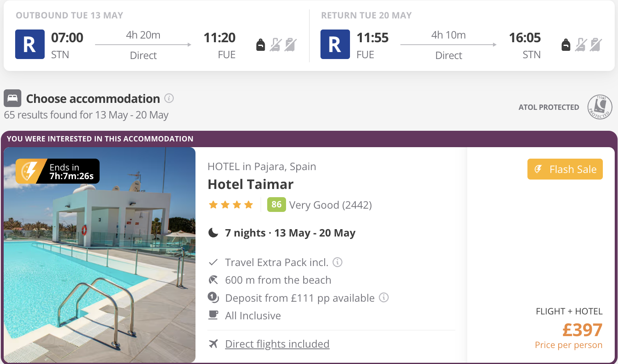Viewport: 618px width, 364px height.
Task: Click the Flash Sale badge button
Action: point(565,169)
